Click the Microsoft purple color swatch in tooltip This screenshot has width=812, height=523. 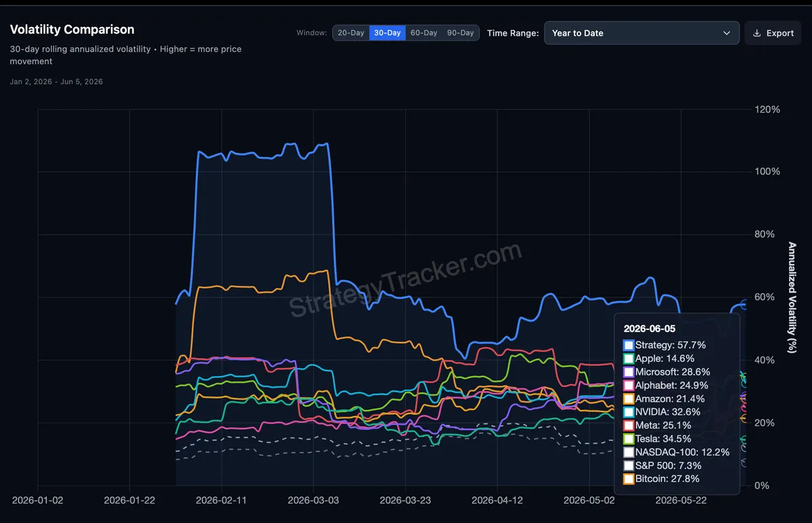629,372
